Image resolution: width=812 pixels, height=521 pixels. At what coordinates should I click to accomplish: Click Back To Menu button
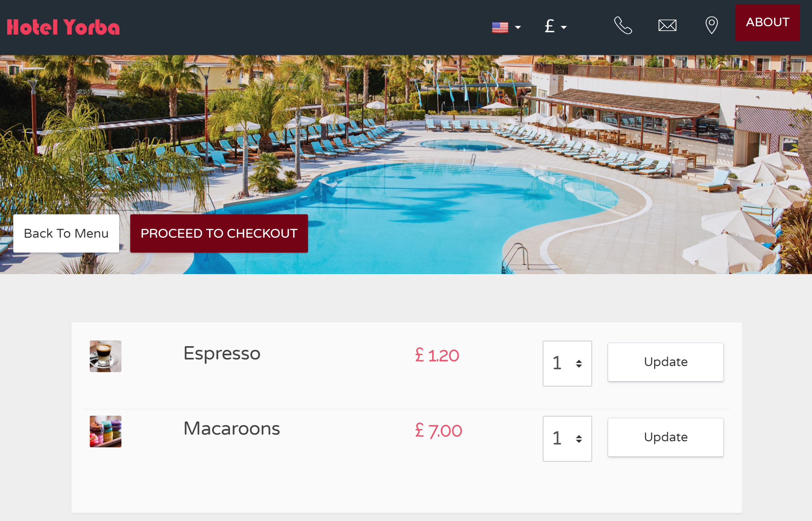coord(66,233)
